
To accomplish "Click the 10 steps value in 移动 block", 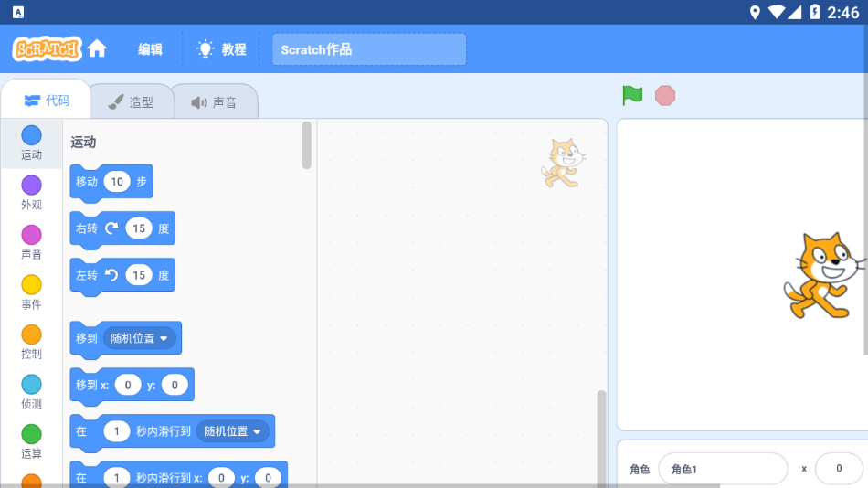I will point(117,182).
